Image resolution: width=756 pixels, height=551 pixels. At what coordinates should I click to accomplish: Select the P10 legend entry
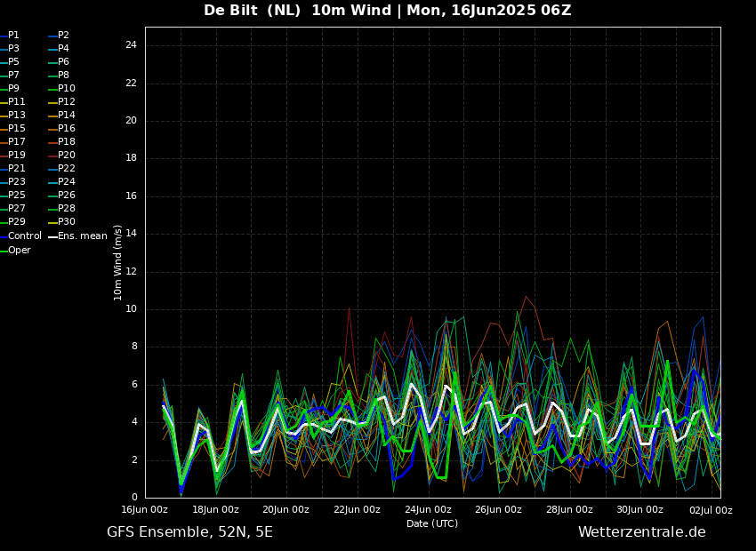pyautogui.click(x=66, y=89)
